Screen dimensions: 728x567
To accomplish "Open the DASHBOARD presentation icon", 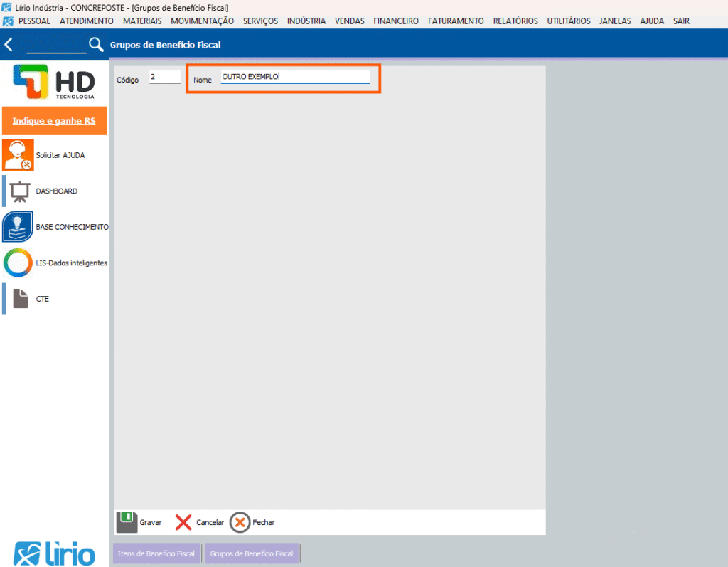I will click(19, 191).
